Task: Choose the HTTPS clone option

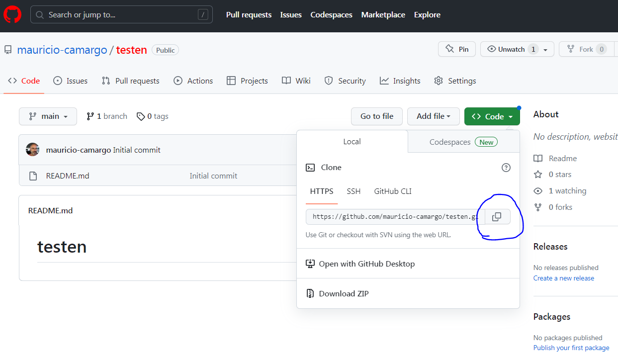Action: [x=322, y=191]
